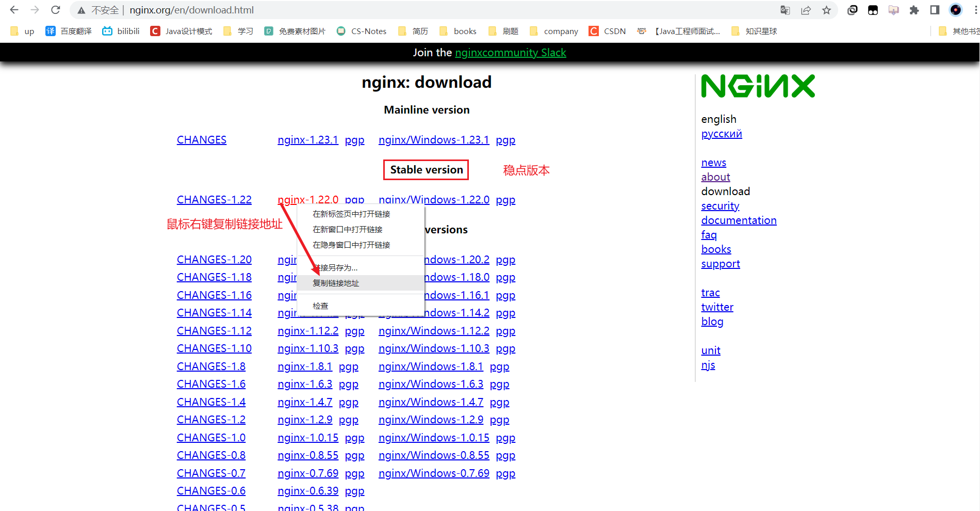Open the about sidebar link
The image size is (980, 511).
point(715,177)
